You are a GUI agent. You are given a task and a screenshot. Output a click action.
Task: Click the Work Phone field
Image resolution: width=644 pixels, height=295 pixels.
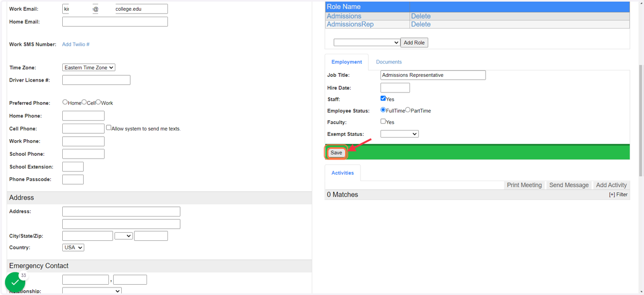coord(83,141)
